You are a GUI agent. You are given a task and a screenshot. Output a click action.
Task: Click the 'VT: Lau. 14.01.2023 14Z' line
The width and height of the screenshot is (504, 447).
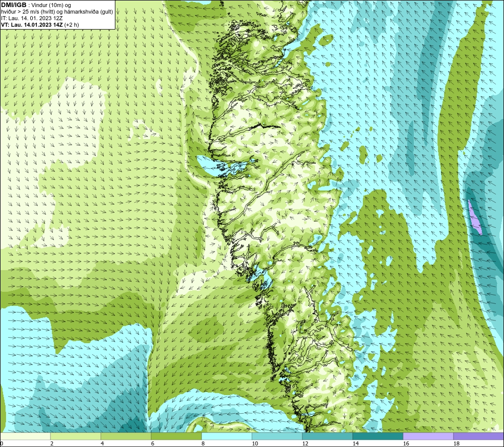click(32, 25)
